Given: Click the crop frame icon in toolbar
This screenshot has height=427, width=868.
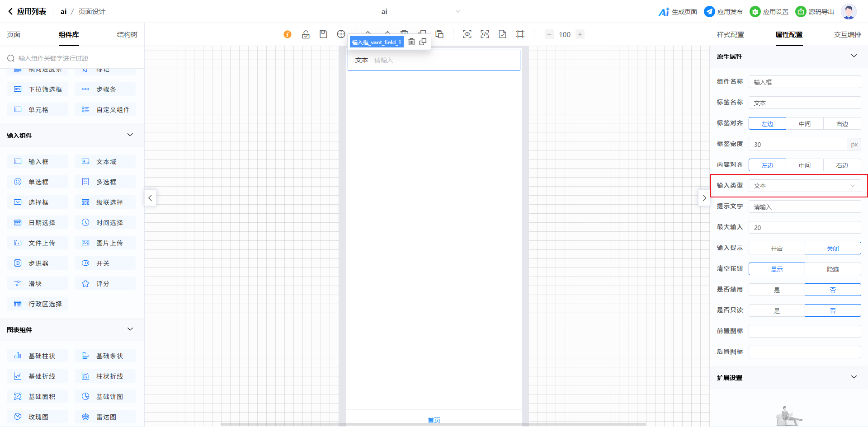Looking at the screenshot, I should point(520,34).
